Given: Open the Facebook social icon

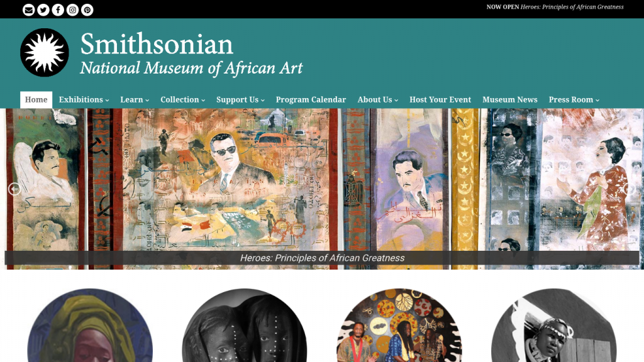Looking at the screenshot, I should click(x=58, y=10).
